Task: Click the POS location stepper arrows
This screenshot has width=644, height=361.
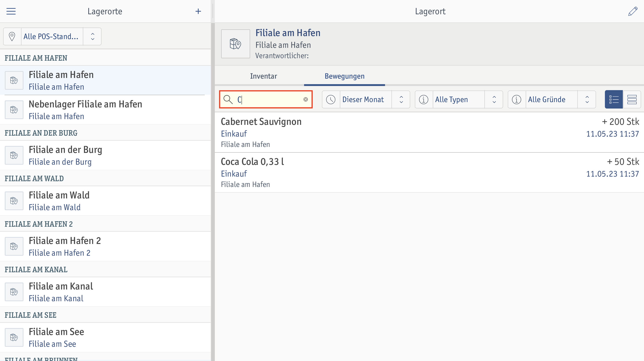Action: coord(92,37)
